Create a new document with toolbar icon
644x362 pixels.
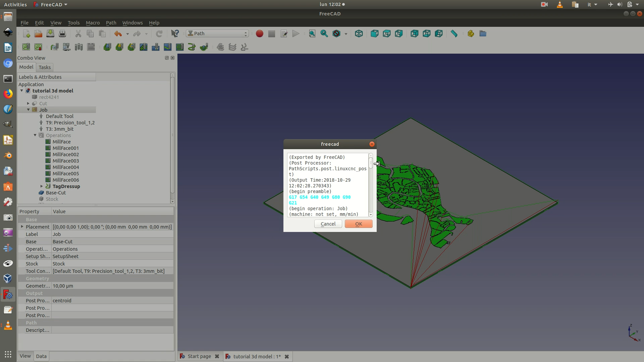point(26,34)
